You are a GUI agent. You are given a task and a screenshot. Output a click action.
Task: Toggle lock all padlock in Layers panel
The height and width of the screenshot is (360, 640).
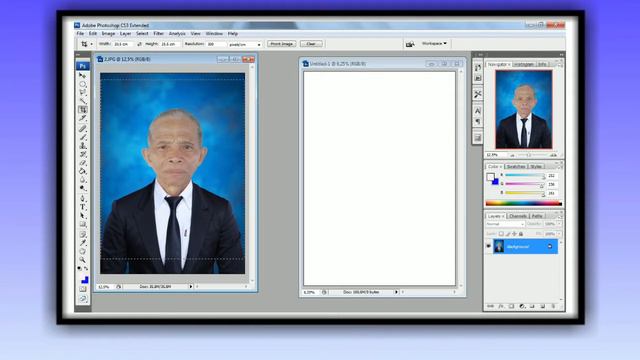[x=521, y=234]
